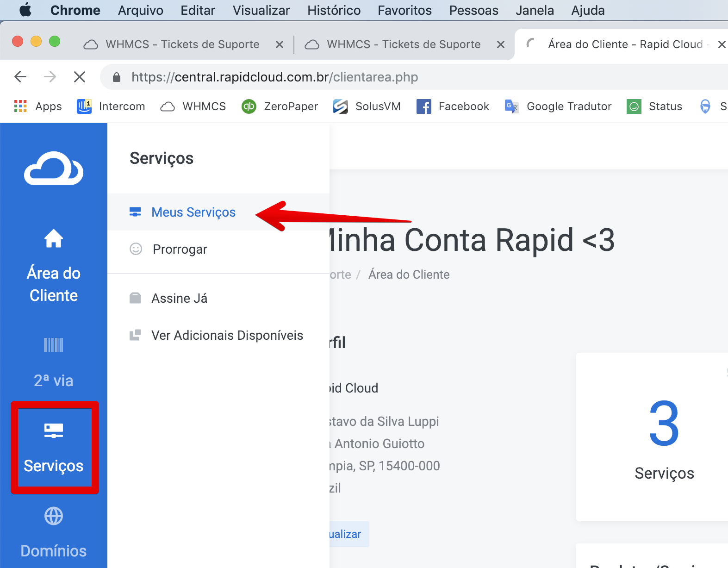Open the SolusVM bookmark
The height and width of the screenshot is (568, 728).
click(x=367, y=106)
